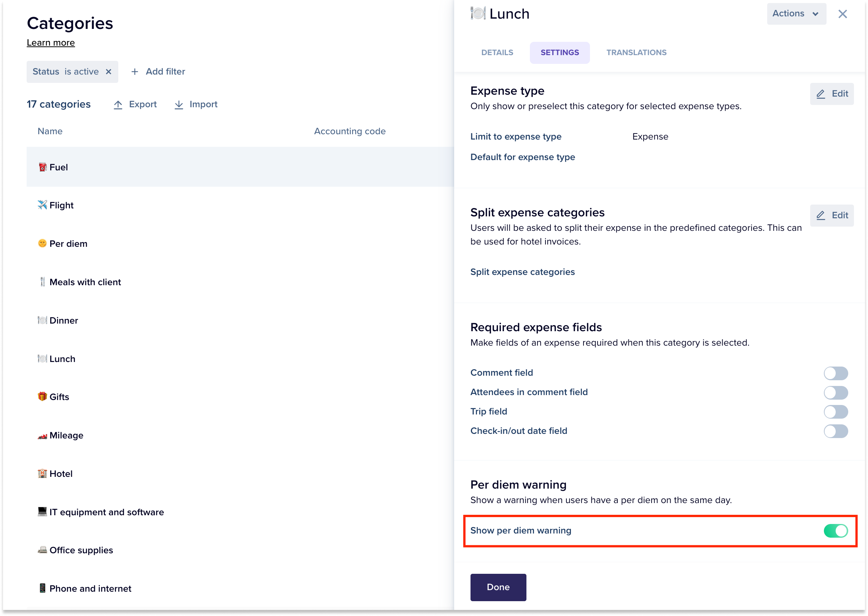Select the Lunch category row
868x616 pixels.
pyautogui.click(x=240, y=359)
